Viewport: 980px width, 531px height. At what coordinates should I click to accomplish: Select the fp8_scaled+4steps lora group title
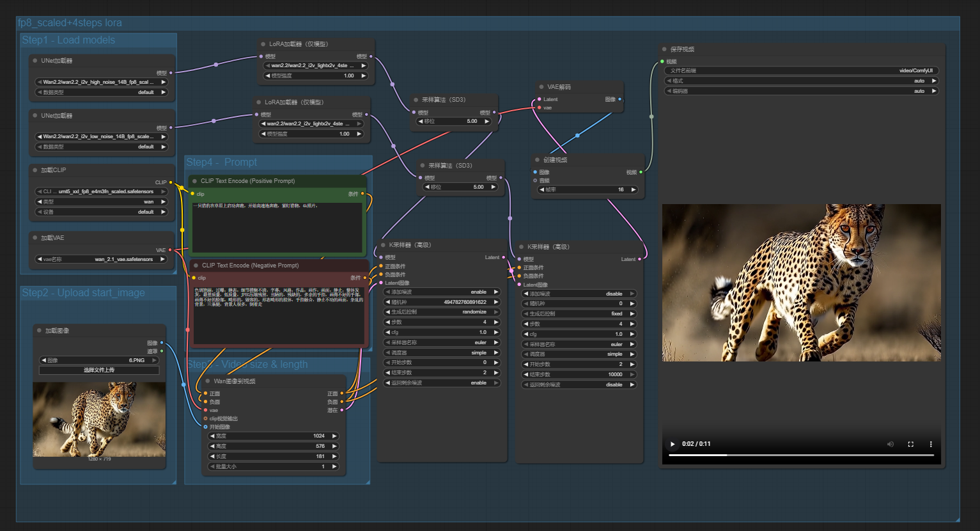70,22
